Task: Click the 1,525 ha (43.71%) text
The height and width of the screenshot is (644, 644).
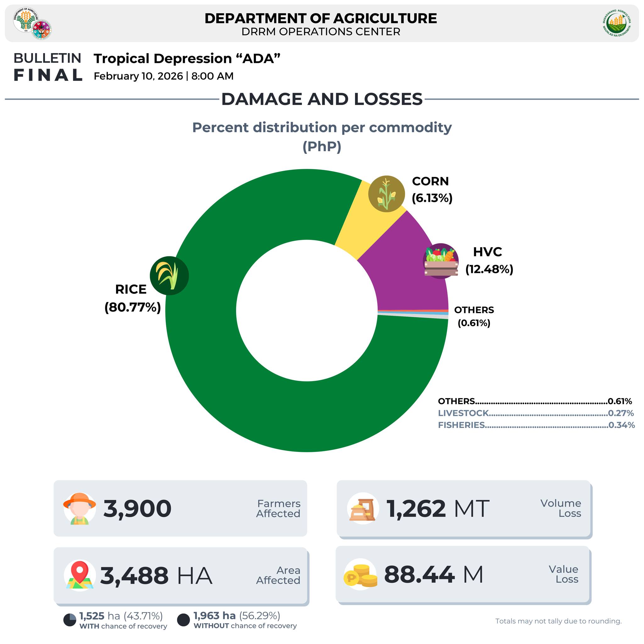Action: click(x=121, y=616)
